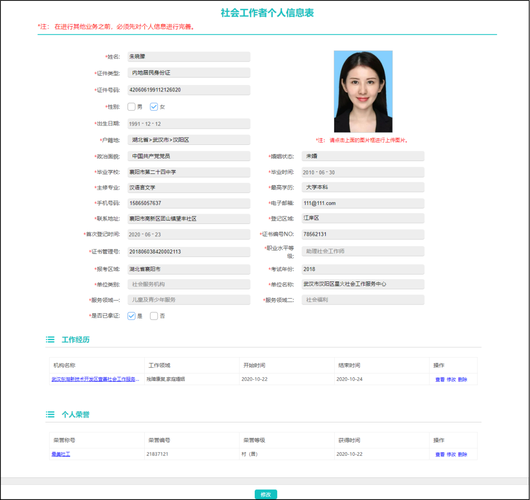
Task: Open the 政治面貌 dropdown
Action: point(189,156)
